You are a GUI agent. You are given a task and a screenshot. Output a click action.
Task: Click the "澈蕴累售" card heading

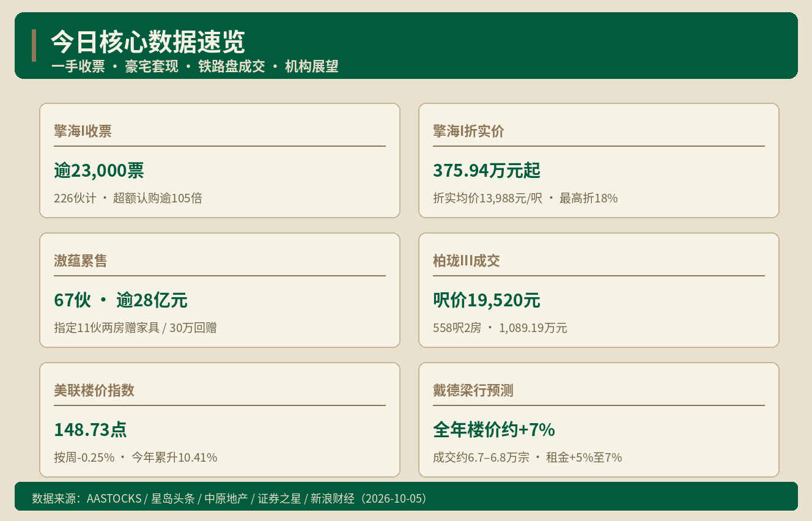[81, 260]
